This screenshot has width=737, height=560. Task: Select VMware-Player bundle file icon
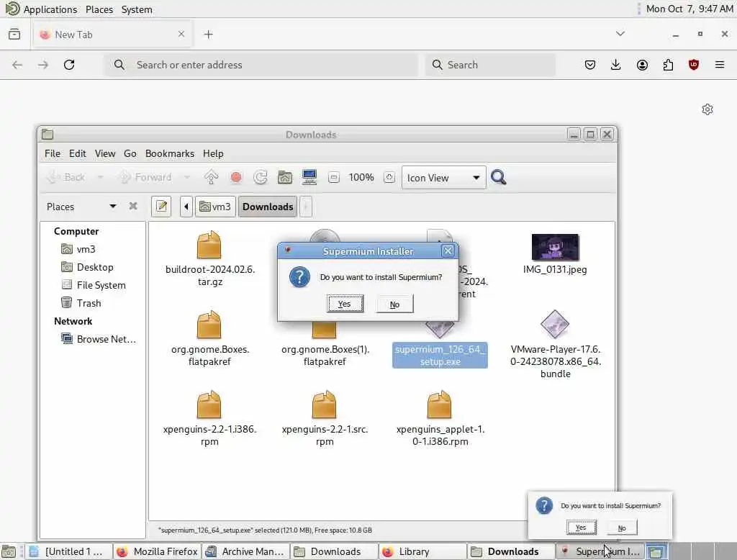[555, 325]
